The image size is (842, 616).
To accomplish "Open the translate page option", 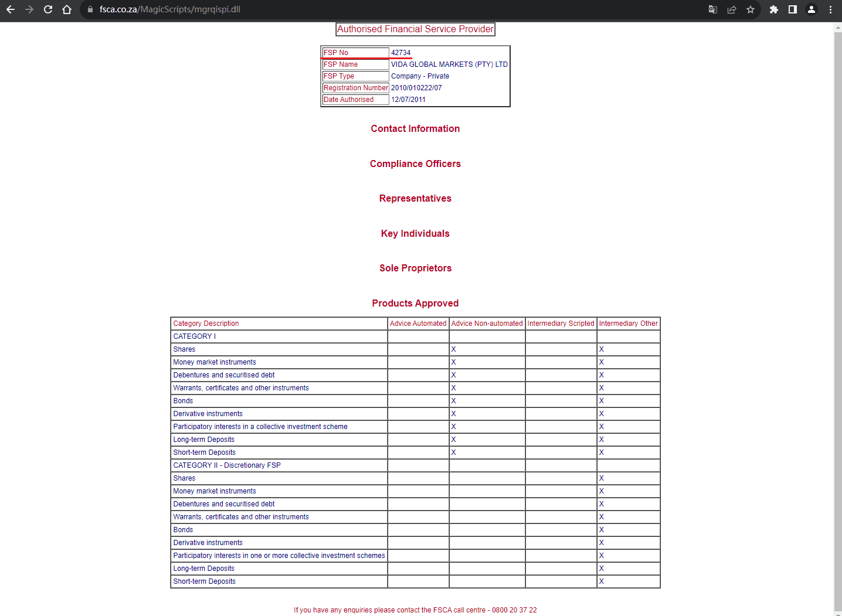I will point(713,9).
